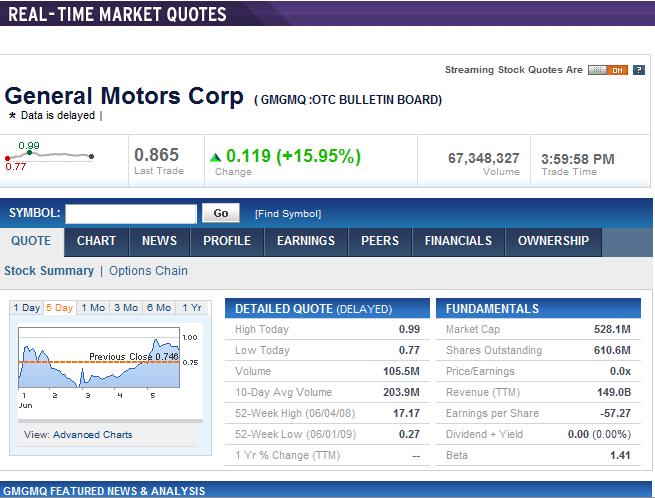Select the 5 Day chart range

click(x=59, y=308)
